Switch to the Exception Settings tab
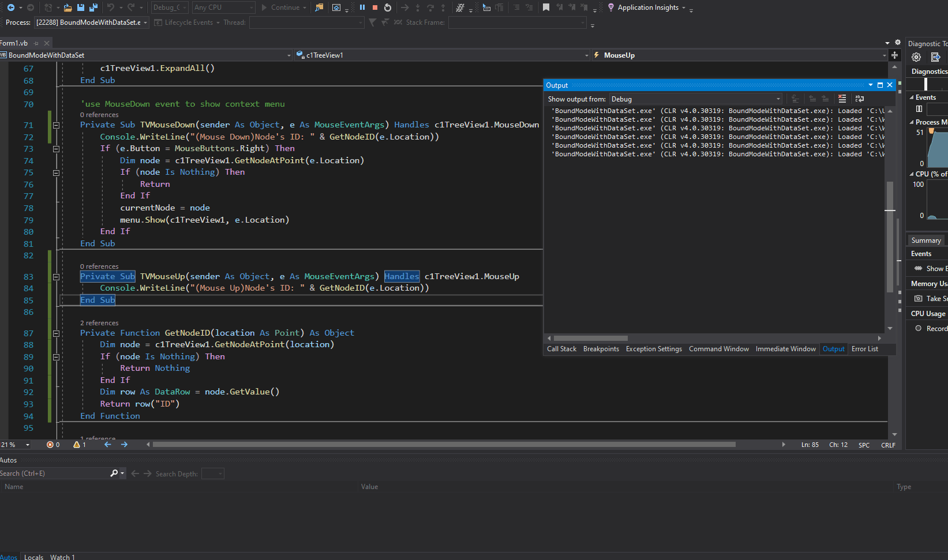948x560 pixels. pos(654,349)
